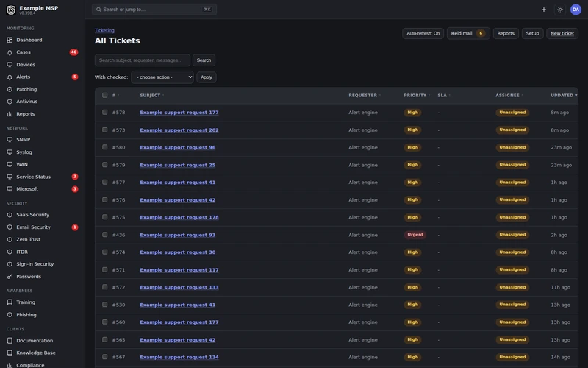This screenshot has width=588, height=368.
Task: Click the Microsoft icon in sidebar
Action: 10,189
